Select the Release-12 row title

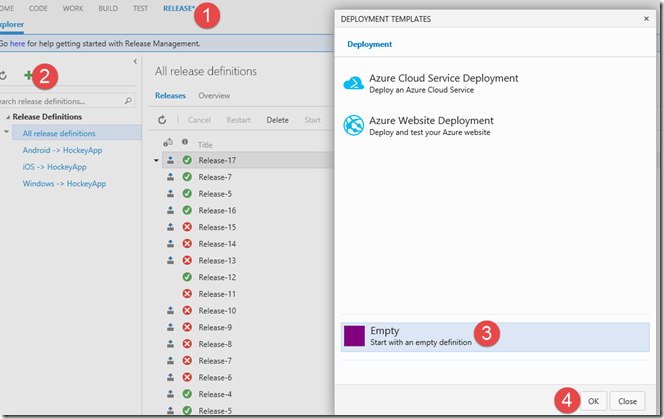click(x=217, y=277)
